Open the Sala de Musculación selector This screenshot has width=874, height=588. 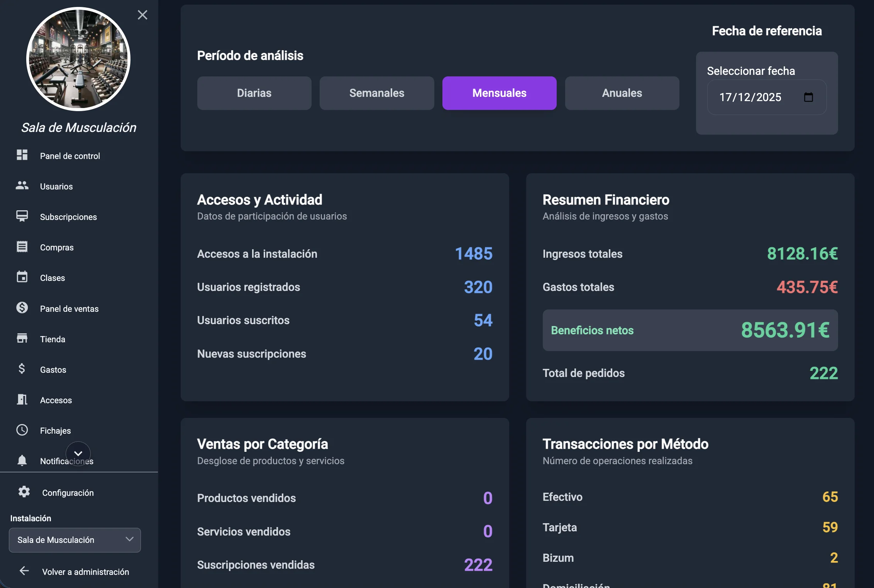point(75,540)
